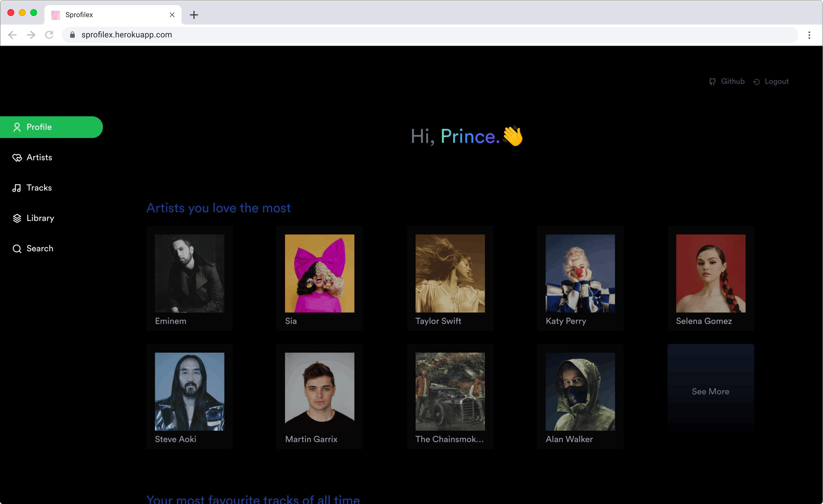Screen dimensions: 823x504
Task: Open The Chainsmokers artist photo
Action: coord(450,391)
